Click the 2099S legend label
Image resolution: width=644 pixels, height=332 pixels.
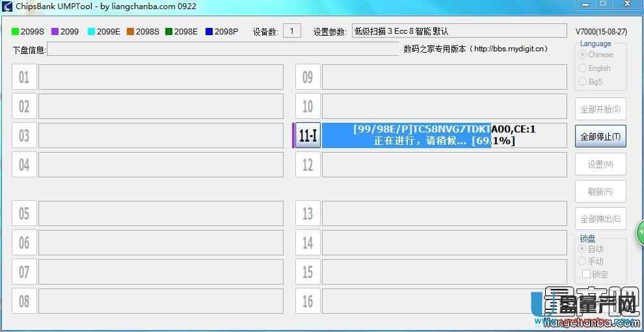tap(33, 31)
